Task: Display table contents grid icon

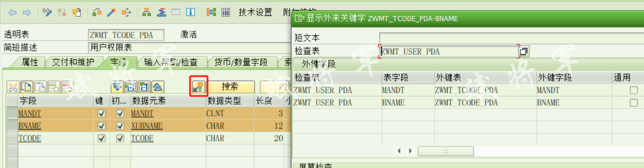Action: (225, 12)
